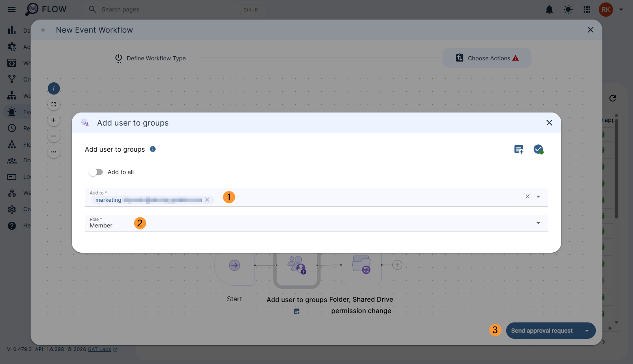Click the background table vertical scrollbar
633x364 pixels.
click(616, 169)
